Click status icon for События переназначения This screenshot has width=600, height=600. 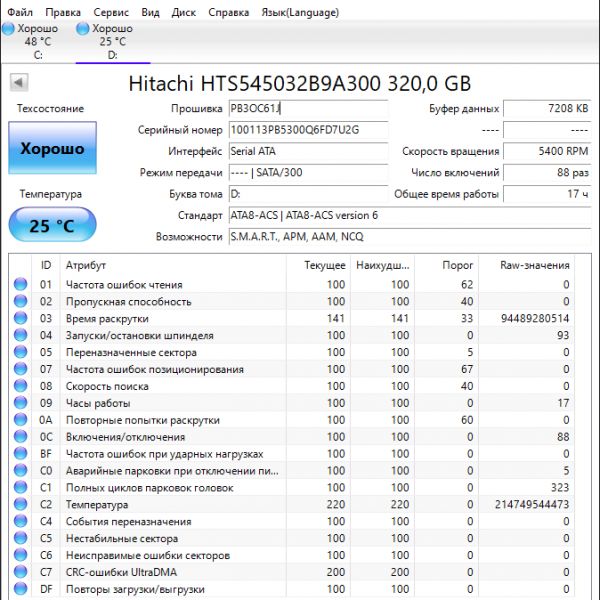20,521
